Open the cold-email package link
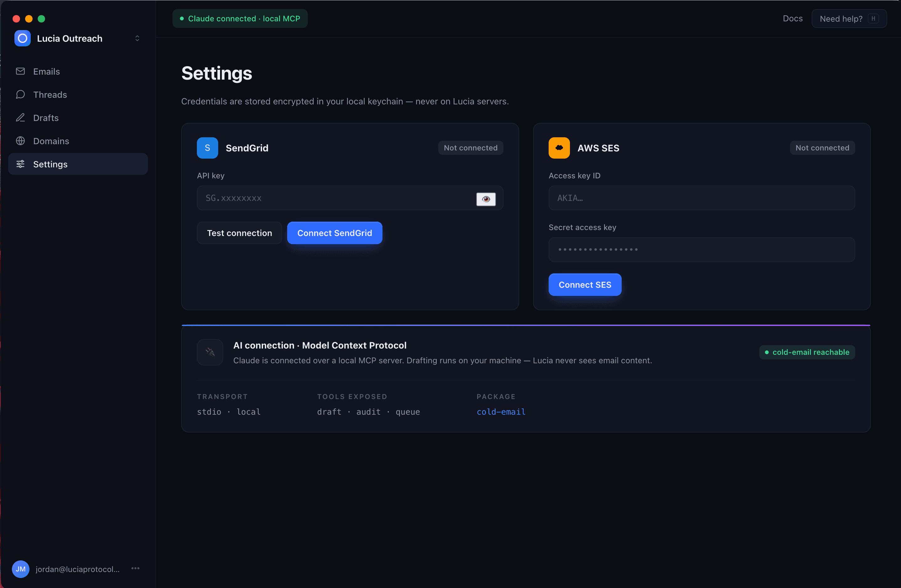 coord(501,412)
